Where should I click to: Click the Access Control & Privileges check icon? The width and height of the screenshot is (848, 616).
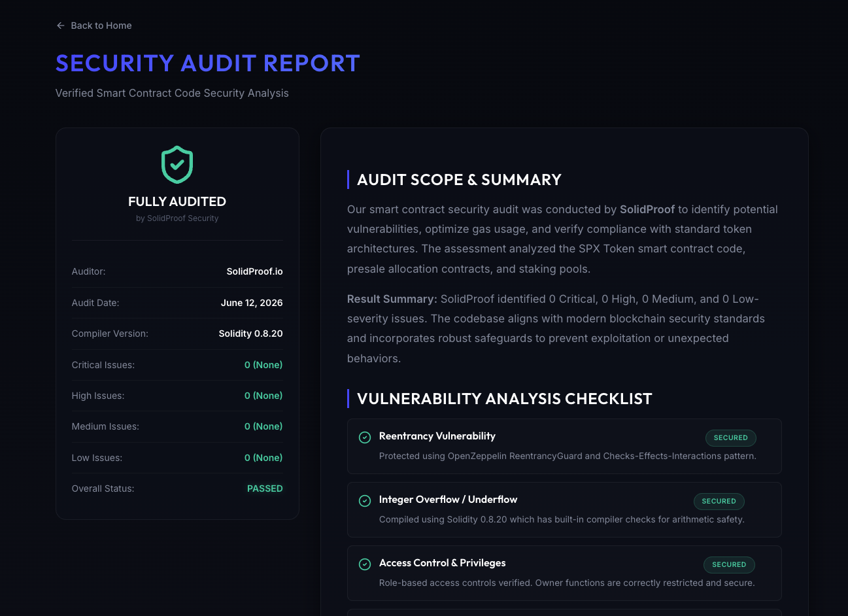365,564
